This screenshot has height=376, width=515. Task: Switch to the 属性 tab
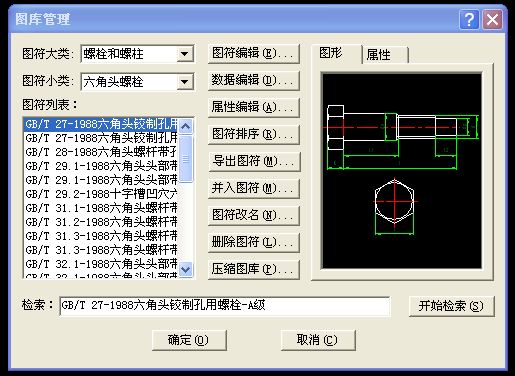[x=385, y=55]
